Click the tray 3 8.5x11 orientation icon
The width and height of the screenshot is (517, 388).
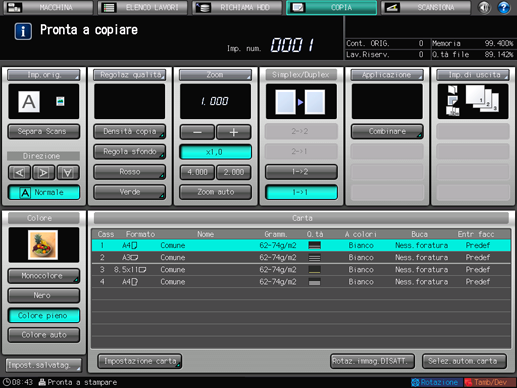pos(142,270)
